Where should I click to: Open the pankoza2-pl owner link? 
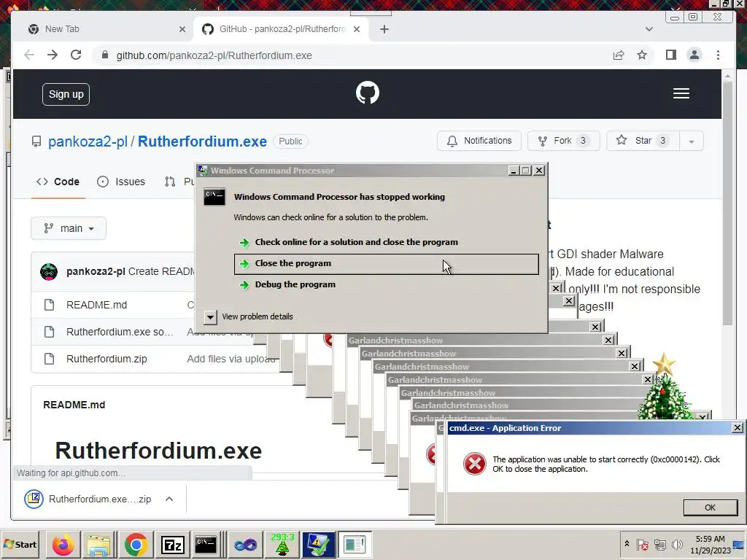coord(88,141)
